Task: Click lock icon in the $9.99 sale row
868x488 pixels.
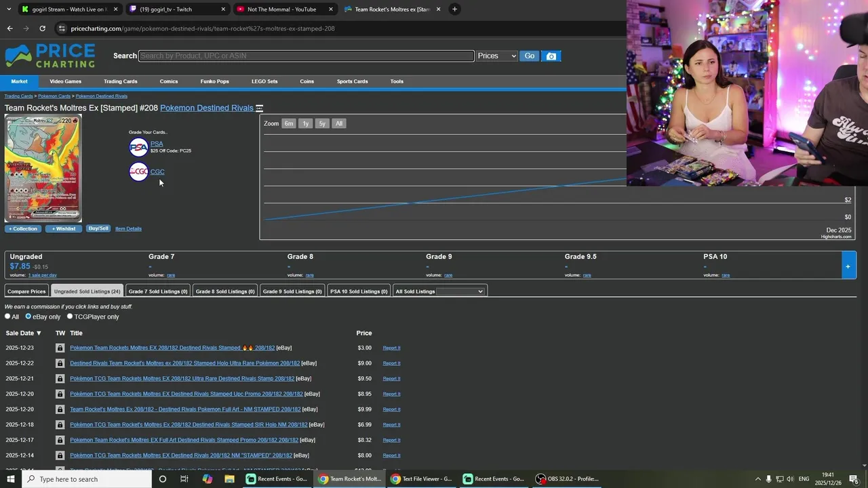Action: click(x=60, y=409)
